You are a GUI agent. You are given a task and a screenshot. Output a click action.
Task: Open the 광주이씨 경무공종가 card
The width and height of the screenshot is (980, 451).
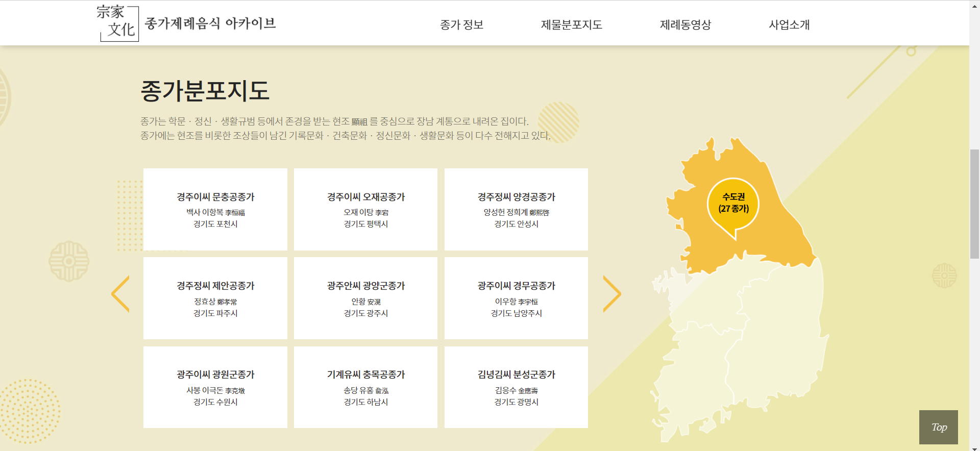tap(516, 298)
